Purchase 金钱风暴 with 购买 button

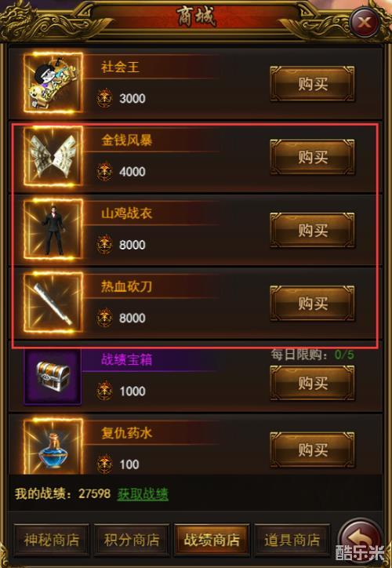[x=313, y=157]
